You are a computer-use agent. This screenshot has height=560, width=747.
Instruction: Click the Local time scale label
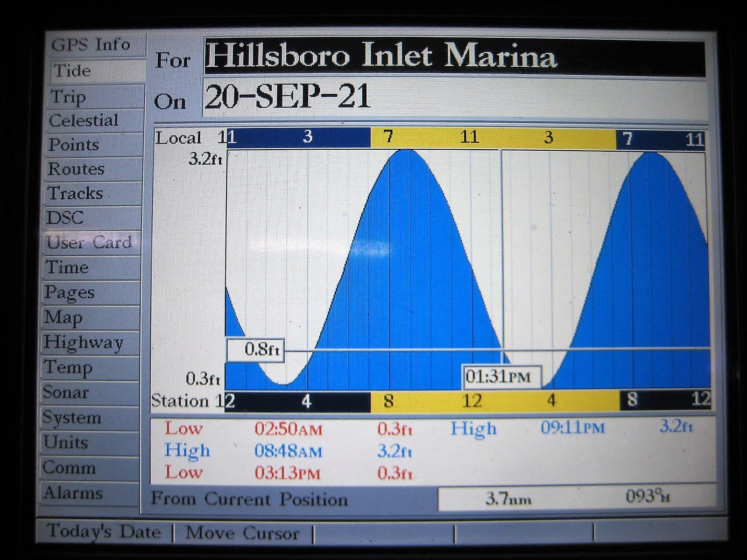click(178, 138)
